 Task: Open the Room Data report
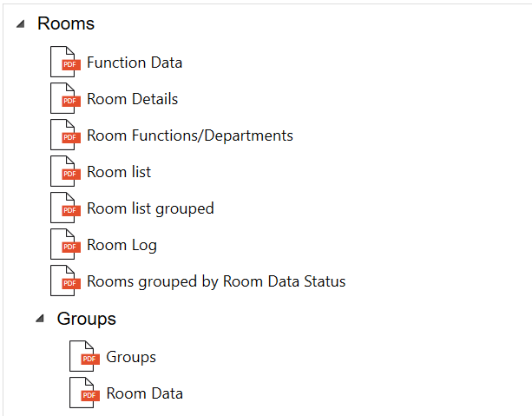(144, 394)
